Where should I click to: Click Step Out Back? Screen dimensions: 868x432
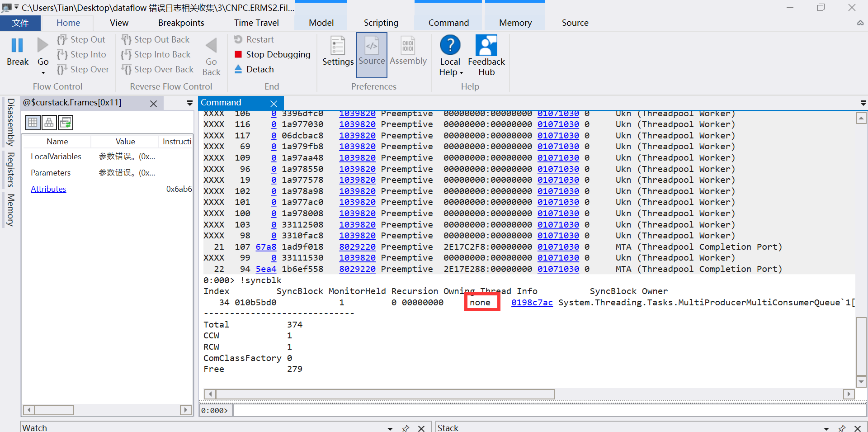point(156,40)
